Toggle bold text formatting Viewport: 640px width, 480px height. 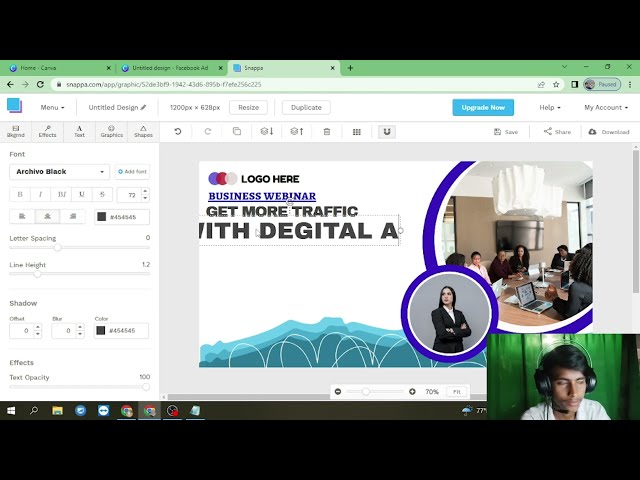pos(20,195)
